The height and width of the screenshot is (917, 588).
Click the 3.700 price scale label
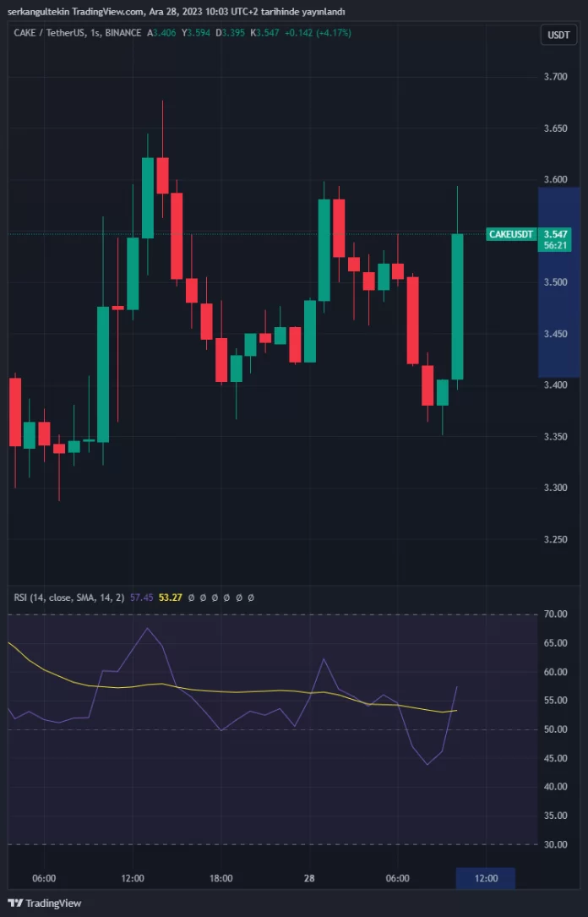tap(555, 77)
